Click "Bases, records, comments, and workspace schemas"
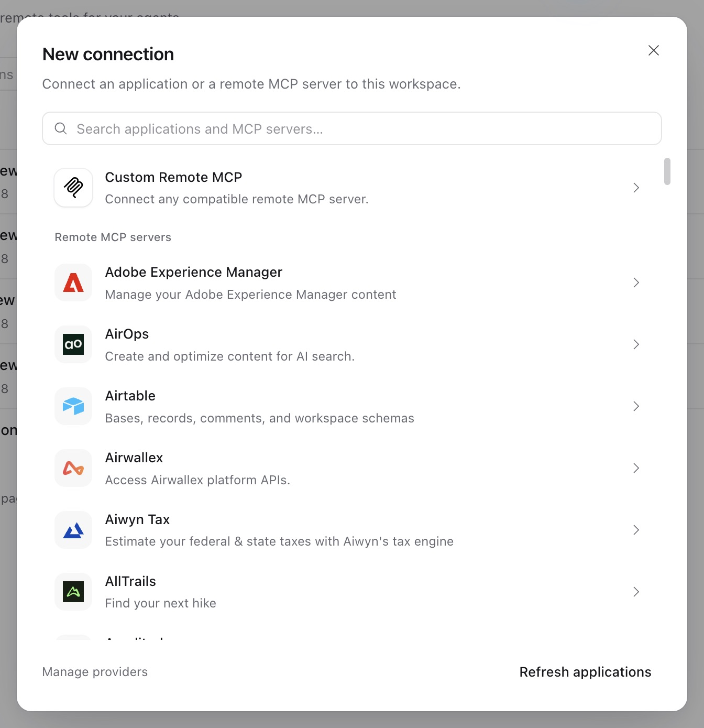Screen dimensions: 704x728 (259, 418)
